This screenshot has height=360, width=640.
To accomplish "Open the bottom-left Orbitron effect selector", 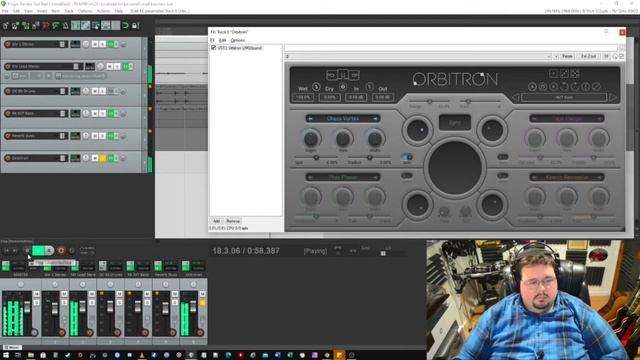I will [x=343, y=177].
